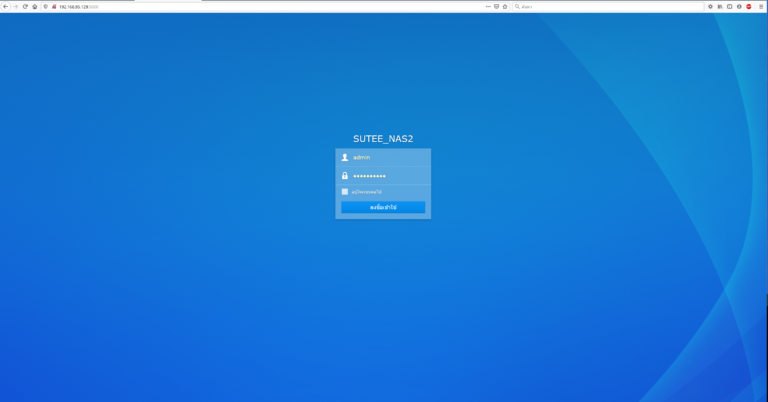Screen dimensions: 768x402
Task: Click the username field containing admin
Action: (x=388, y=157)
